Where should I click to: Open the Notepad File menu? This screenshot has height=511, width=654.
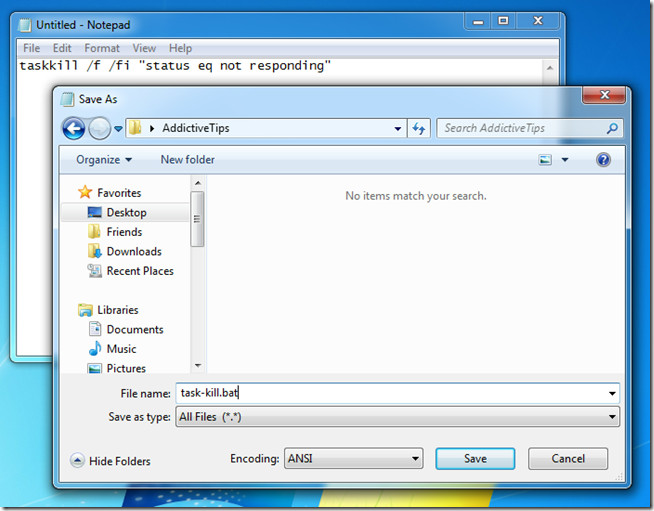pos(32,48)
